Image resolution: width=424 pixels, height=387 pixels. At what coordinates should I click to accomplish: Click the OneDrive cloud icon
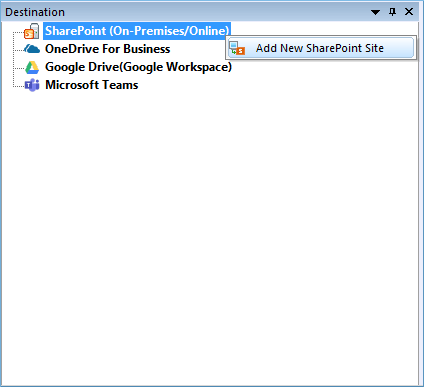click(32, 49)
